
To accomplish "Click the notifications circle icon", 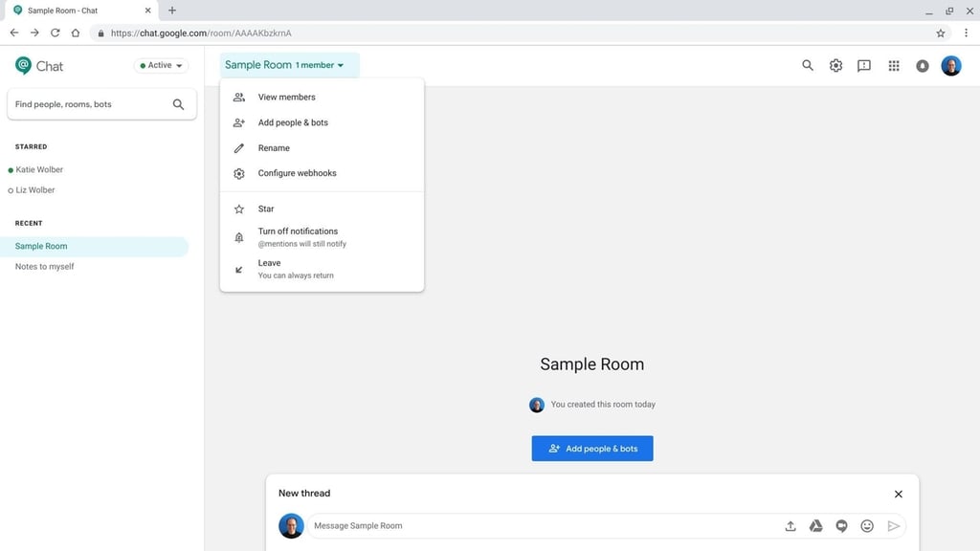I will point(923,66).
